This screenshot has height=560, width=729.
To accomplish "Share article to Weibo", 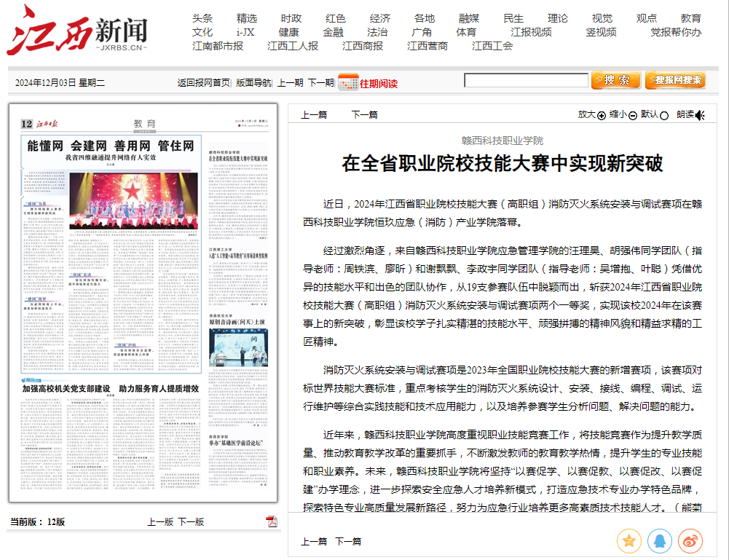I will [x=690, y=540].
